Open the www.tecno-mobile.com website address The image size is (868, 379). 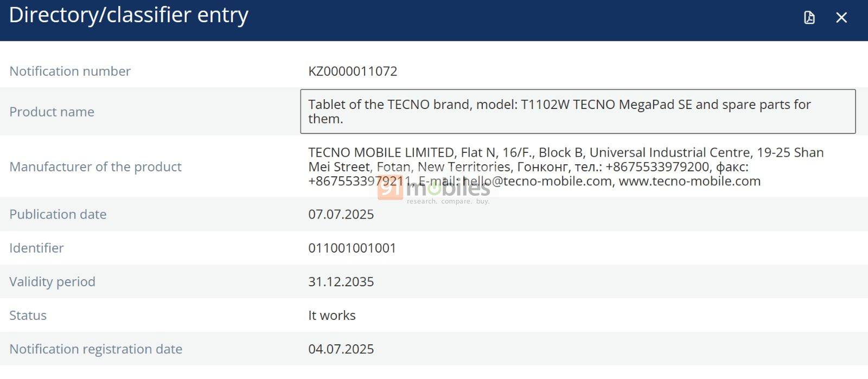click(690, 181)
